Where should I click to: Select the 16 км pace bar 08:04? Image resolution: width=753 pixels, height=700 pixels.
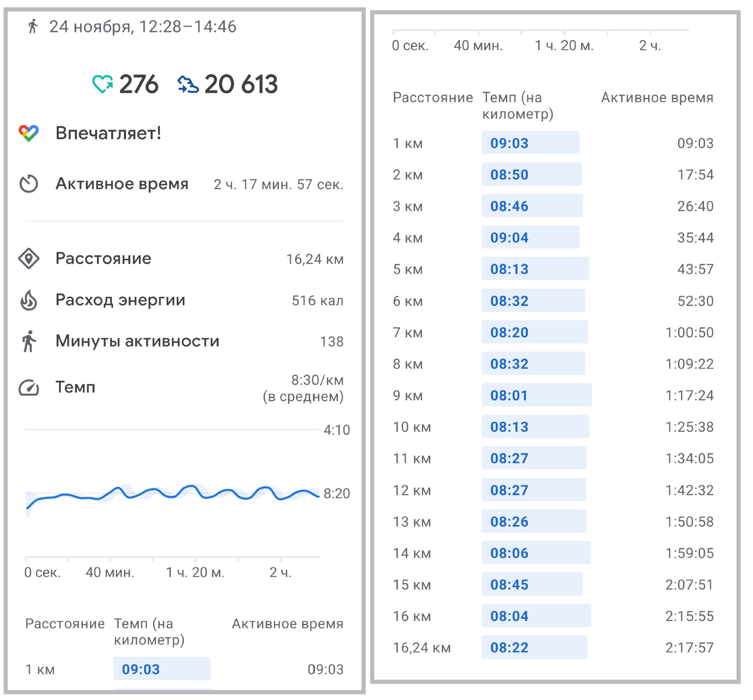coord(536,615)
